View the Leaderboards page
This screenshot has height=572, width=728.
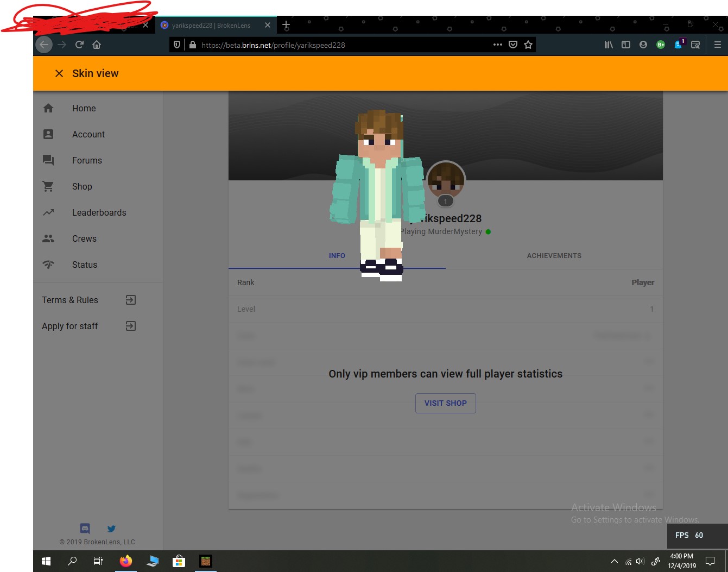[98, 212]
